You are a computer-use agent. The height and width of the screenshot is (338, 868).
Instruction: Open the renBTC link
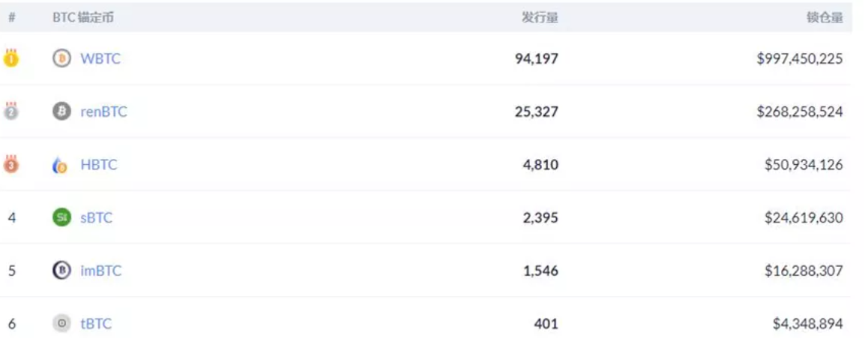103,112
